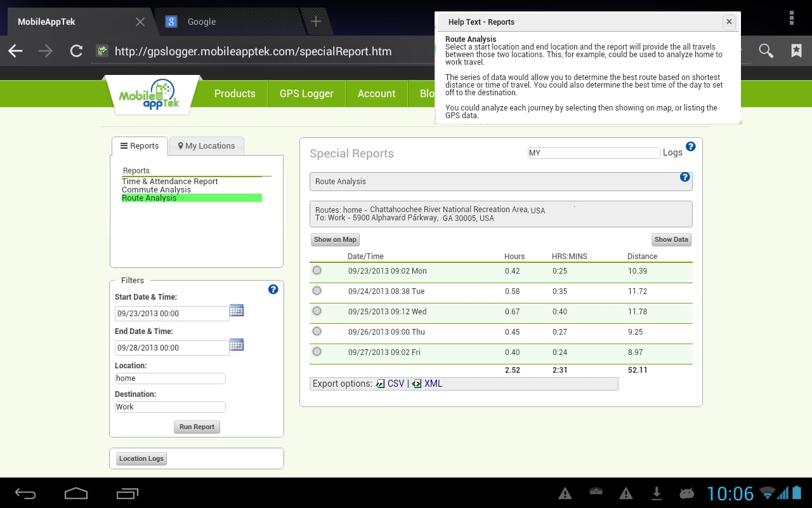Image resolution: width=812 pixels, height=508 pixels.
Task: Select Commute Analysis report
Action: pos(156,190)
